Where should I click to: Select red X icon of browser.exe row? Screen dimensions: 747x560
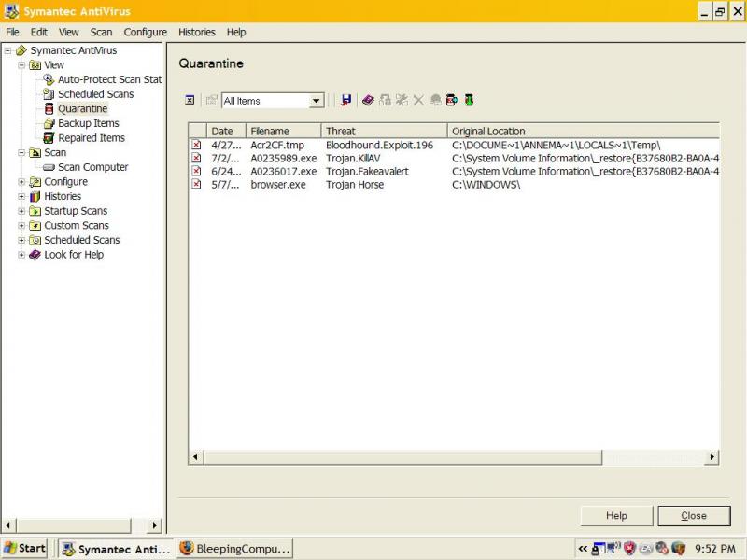tap(196, 184)
